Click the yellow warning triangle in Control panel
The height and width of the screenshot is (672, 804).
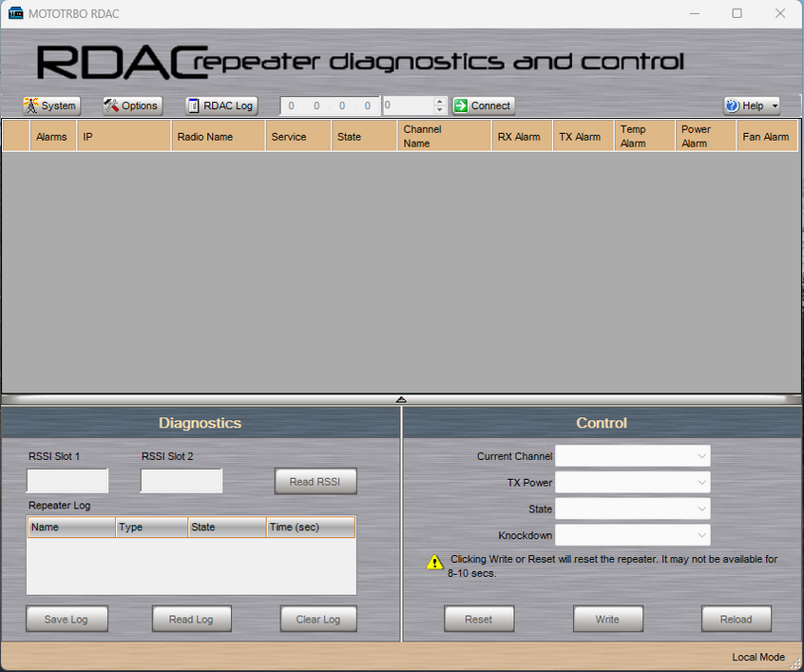click(434, 562)
